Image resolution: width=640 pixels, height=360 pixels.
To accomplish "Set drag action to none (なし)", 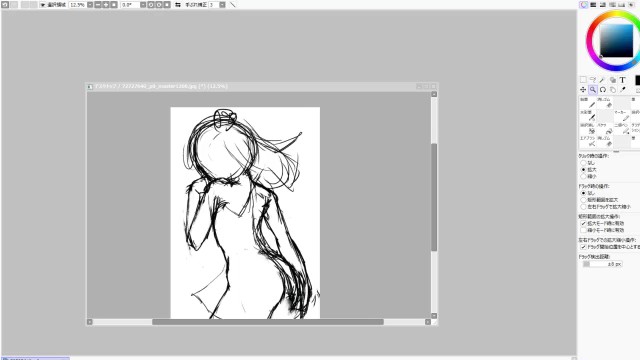I will point(584,193).
